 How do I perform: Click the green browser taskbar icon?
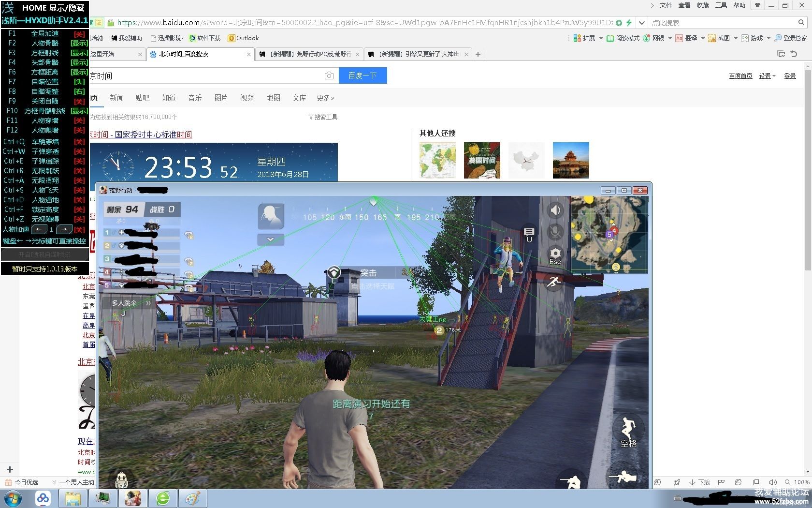click(162, 498)
